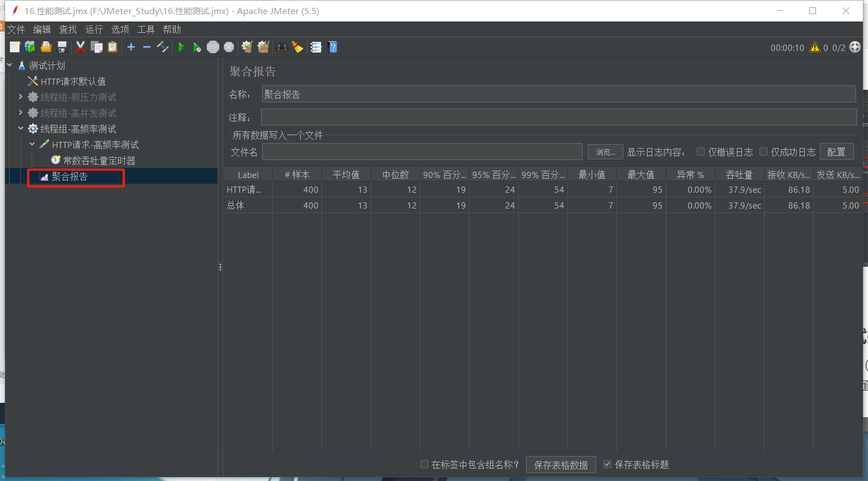Click the Clear All double broom icon
Screen dimensions: 868x481
pyautogui.click(x=263, y=47)
